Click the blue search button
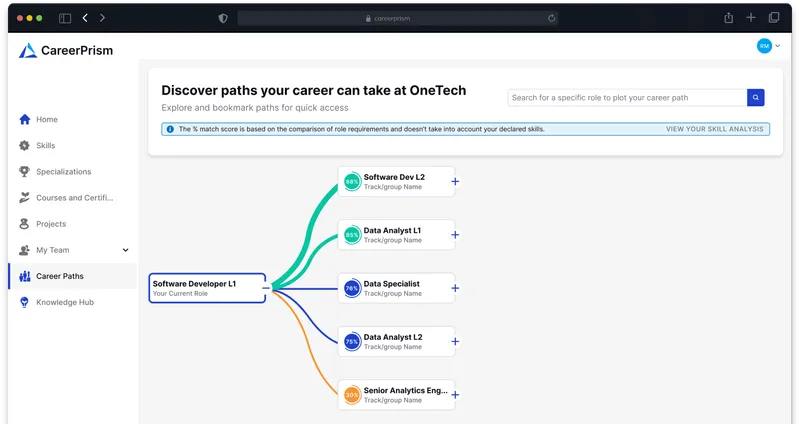The height and width of the screenshot is (424, 800). point(756,97)
